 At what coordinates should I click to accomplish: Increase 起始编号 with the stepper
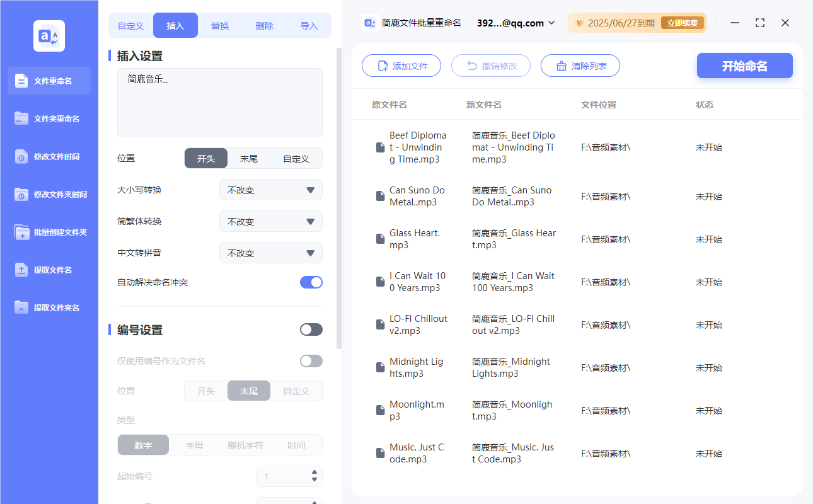pos(314,473)
